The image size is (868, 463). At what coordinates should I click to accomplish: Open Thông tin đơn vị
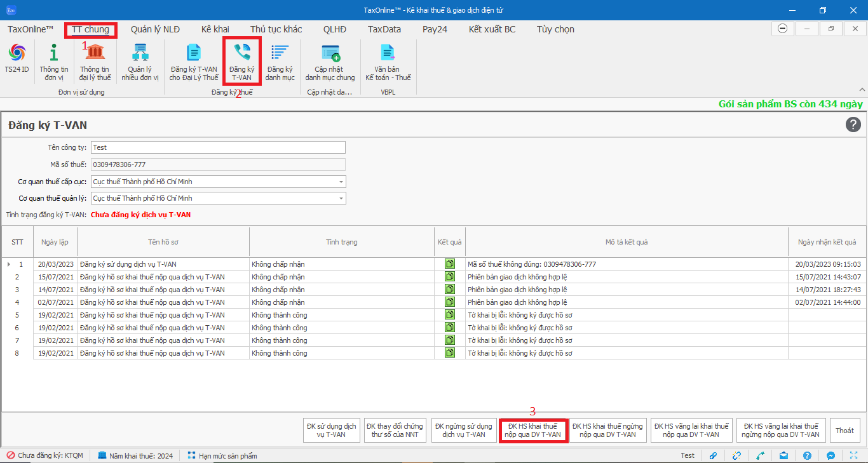pyautogui.click(x=54, y=62)
